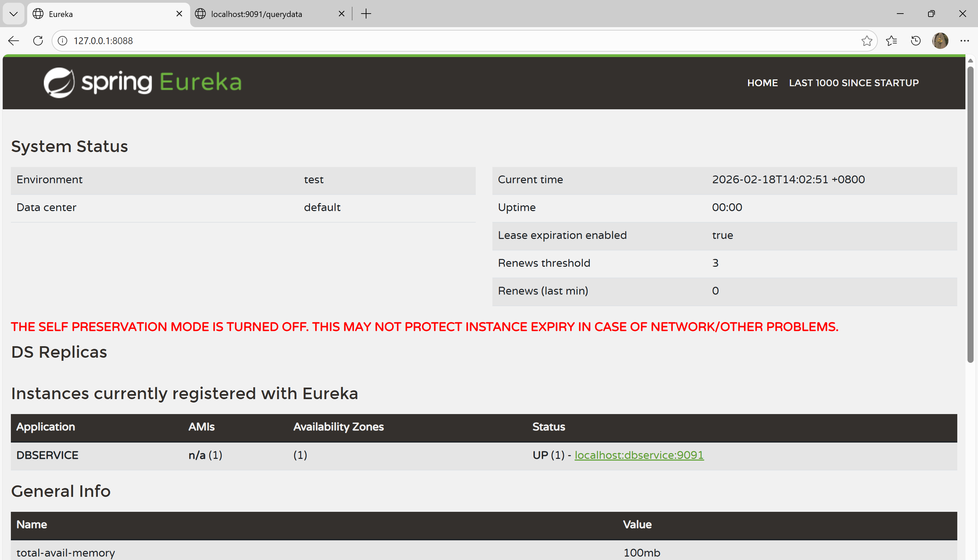Open the browser settings ellipsis menu
Viewport: 978px width, 560px height.
click(964, 41)
